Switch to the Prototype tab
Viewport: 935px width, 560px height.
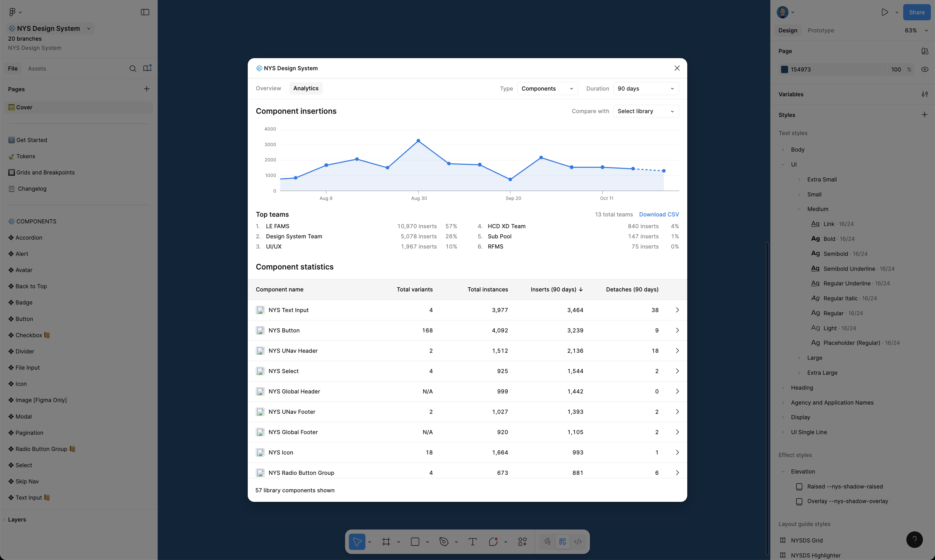[821, 30]
